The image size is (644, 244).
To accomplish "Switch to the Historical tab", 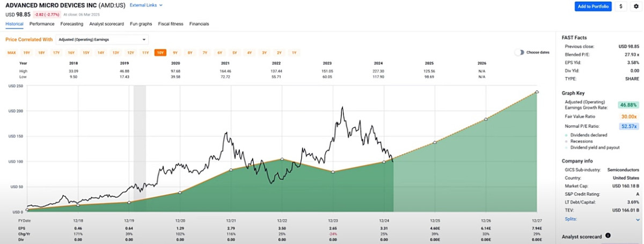I will (14, 24).
